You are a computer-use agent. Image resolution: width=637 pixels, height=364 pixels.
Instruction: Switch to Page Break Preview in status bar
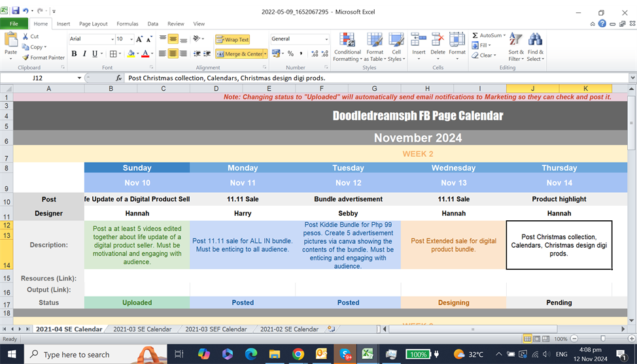[545, 339]
